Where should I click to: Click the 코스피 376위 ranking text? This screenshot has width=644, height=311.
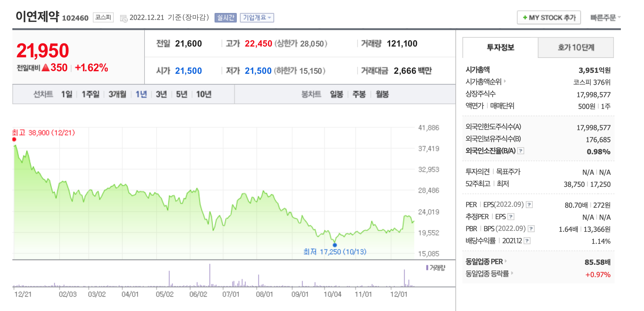592,82
